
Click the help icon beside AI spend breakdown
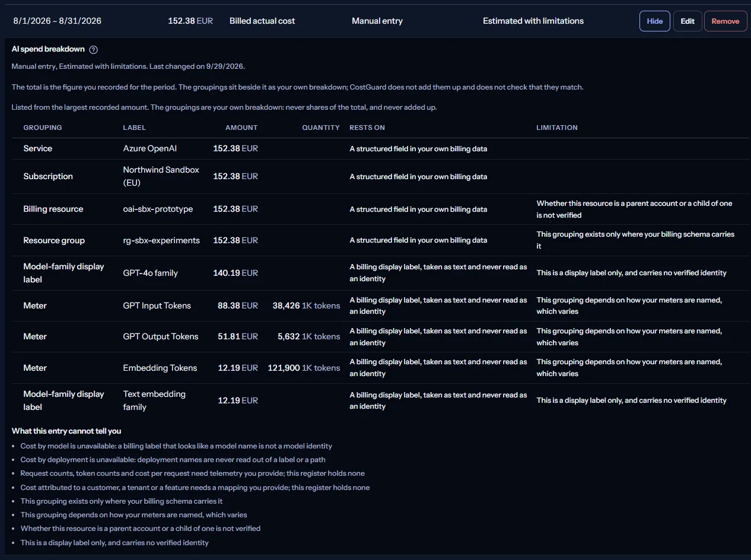(x=93, y=50)
